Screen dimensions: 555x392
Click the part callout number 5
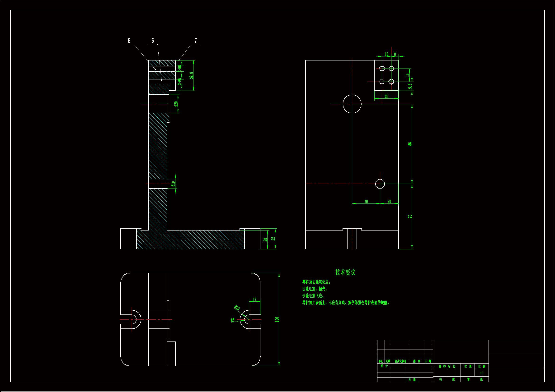[129, 41]
